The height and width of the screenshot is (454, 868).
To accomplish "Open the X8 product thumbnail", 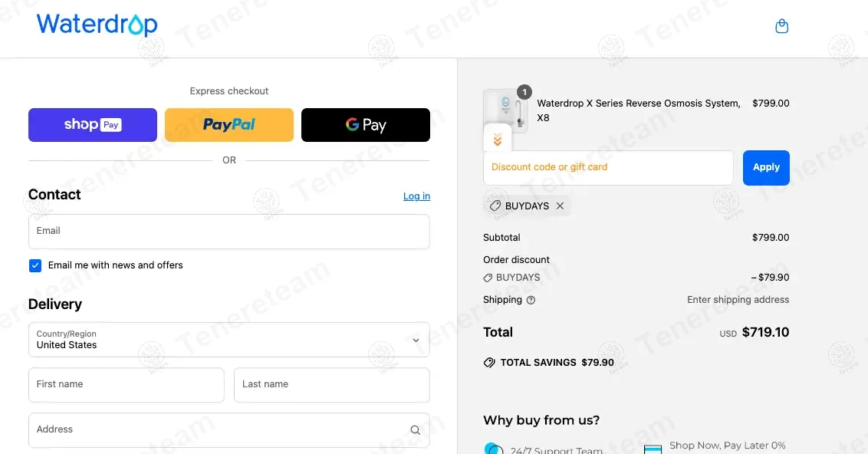I will [505, 110].
